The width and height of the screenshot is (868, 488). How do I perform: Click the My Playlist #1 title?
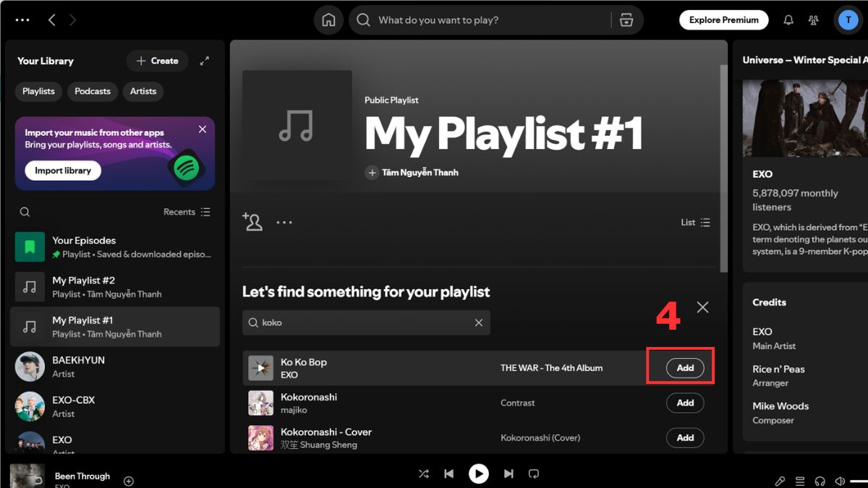tap(503, 134)
